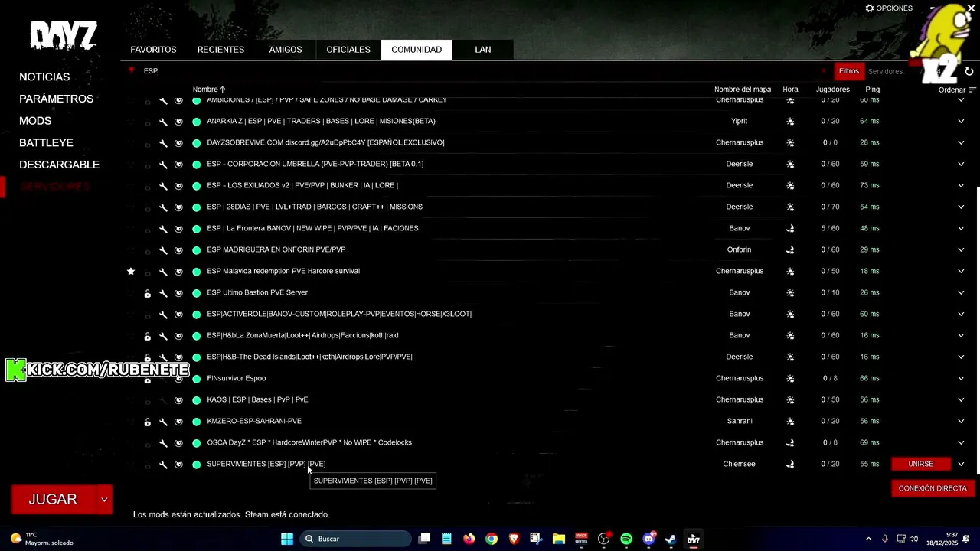Click the Windows taskbar Buscar search box
This screenshot has width=980, height=551.
click(356, 539)
